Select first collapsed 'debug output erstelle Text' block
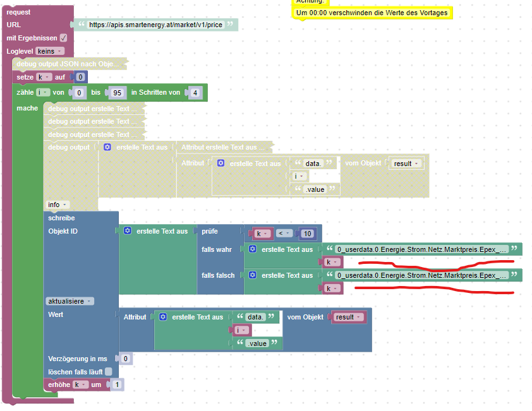 pos(94,109)
